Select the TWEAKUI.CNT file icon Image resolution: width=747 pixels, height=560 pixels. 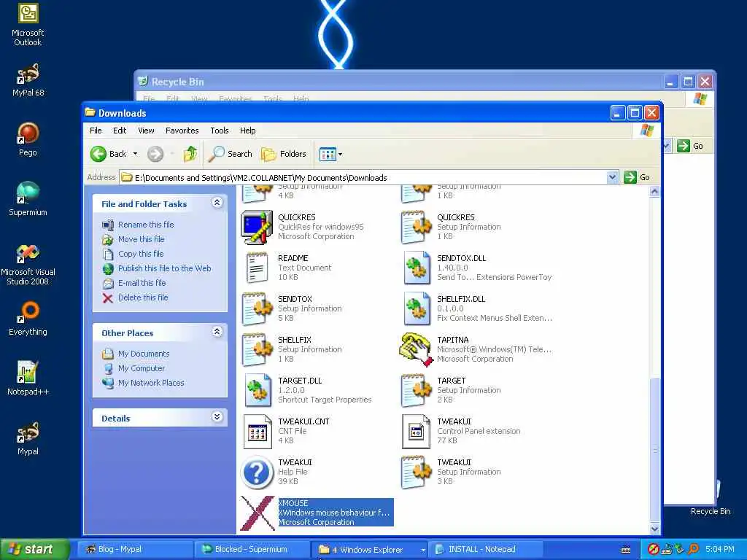coord(258,432)
